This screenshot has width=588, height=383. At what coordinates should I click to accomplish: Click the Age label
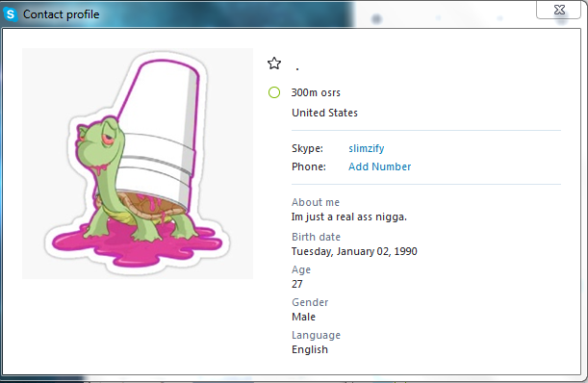pyautogui.click(x=301, y=269)
